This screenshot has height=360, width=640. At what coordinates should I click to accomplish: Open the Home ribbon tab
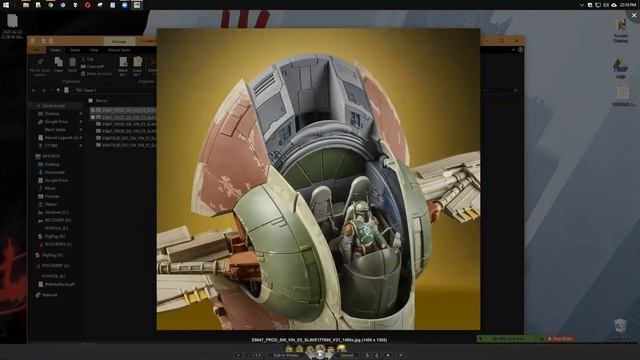[56, 50]
